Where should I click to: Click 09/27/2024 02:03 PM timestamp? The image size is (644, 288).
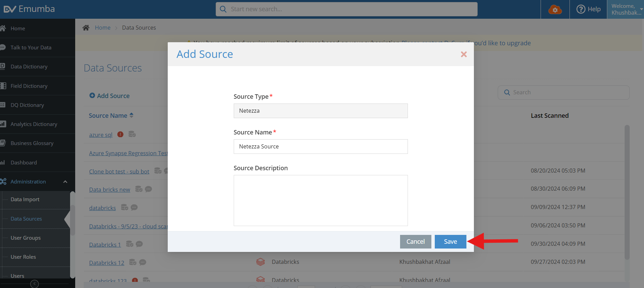tap(558, 262)
